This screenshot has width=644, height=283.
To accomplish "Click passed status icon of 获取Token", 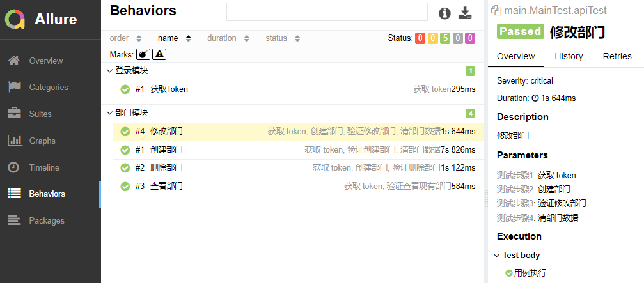I will pos(125,89).
